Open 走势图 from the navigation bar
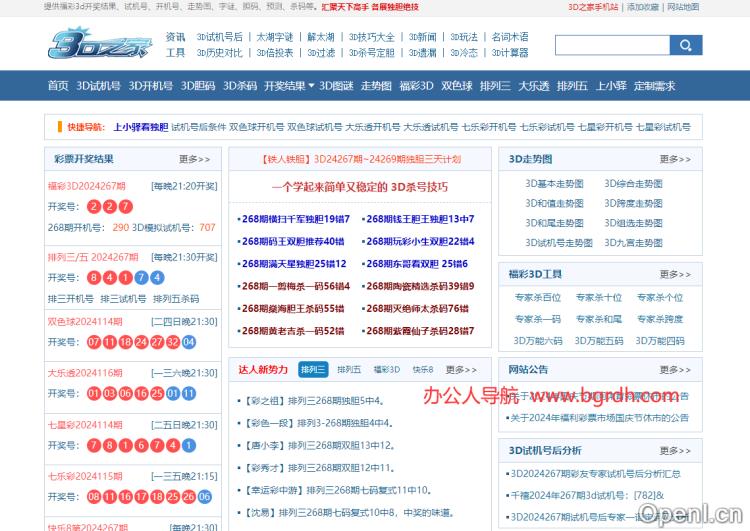This screenshot has width=750, height=531. pos(375,86)
